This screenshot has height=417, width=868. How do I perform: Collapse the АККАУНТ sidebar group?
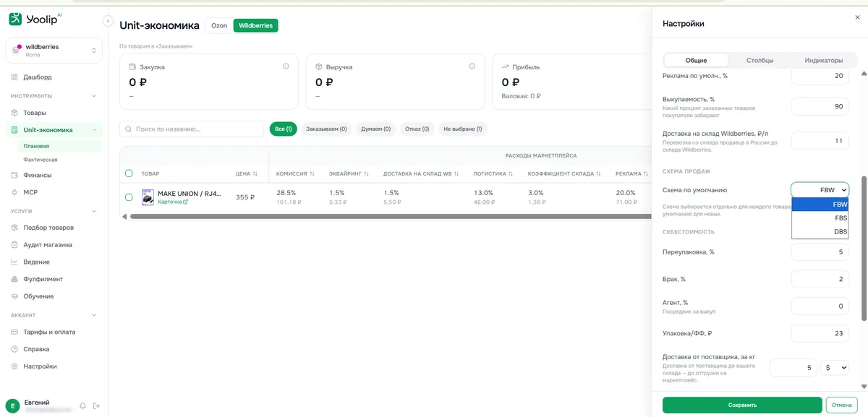pos(93,315)
